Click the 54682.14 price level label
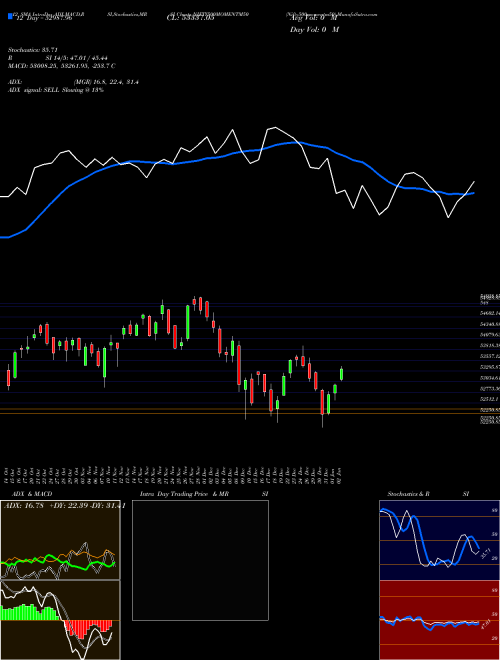The width and height of the screenshot is (500, 660). (490, 313)
